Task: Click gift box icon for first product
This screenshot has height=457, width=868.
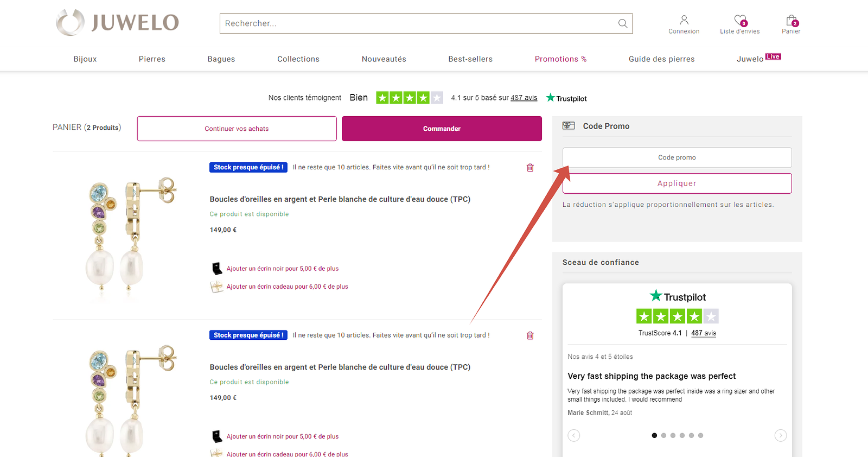Action: [216, 287]
